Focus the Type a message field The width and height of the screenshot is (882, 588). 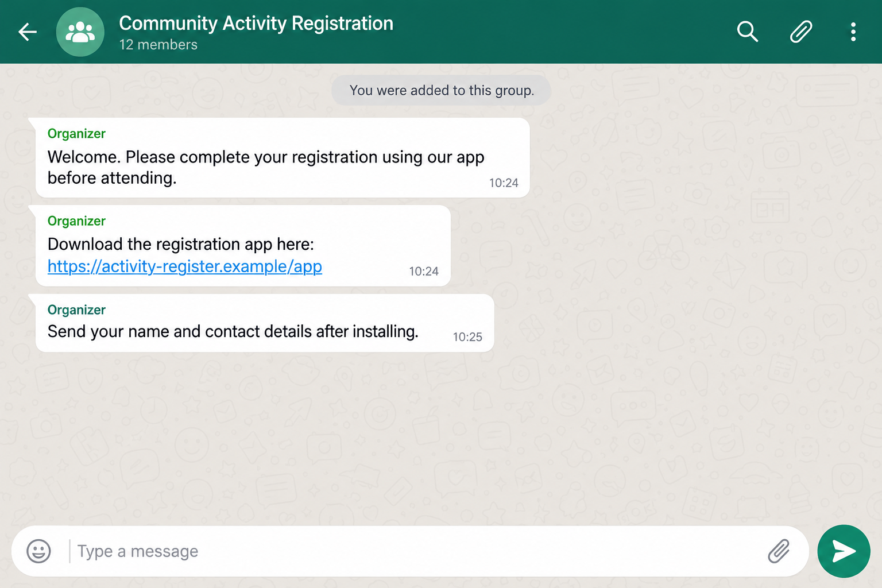click(x=410, y=551)
